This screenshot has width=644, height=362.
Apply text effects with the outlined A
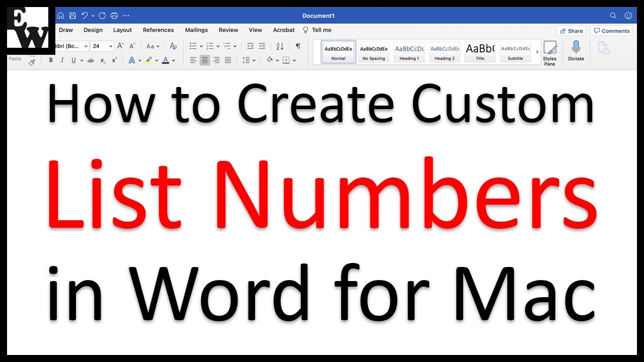(x=132, y=60)
